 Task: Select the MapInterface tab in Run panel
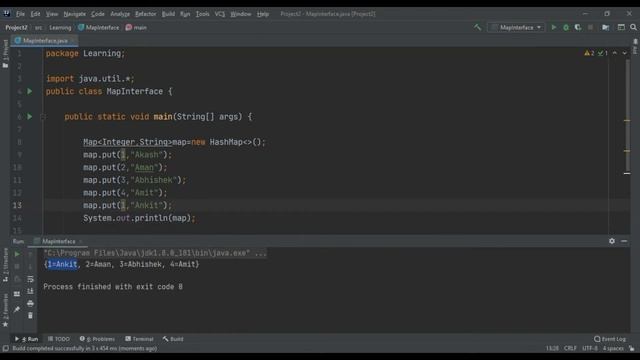58,241
